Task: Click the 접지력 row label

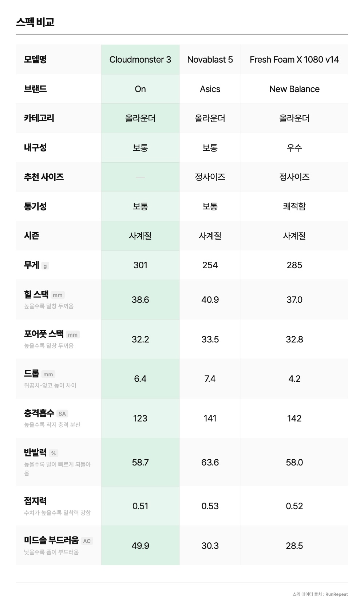Action: (35, 501)
